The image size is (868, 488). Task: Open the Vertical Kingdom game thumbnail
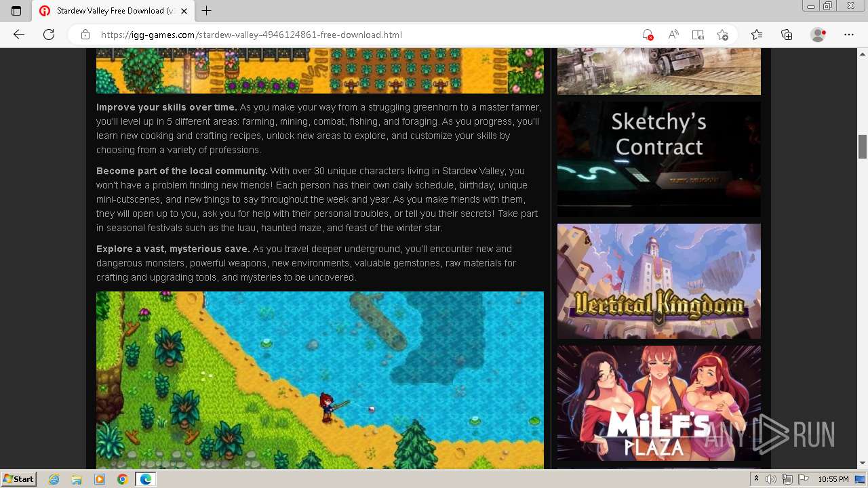pos(659,281)
